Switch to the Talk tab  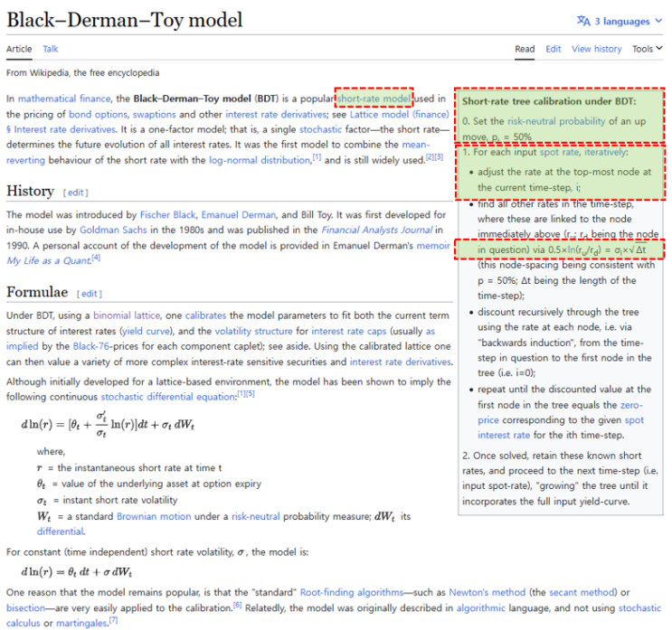pyautogui.click(x=51, y=49)
